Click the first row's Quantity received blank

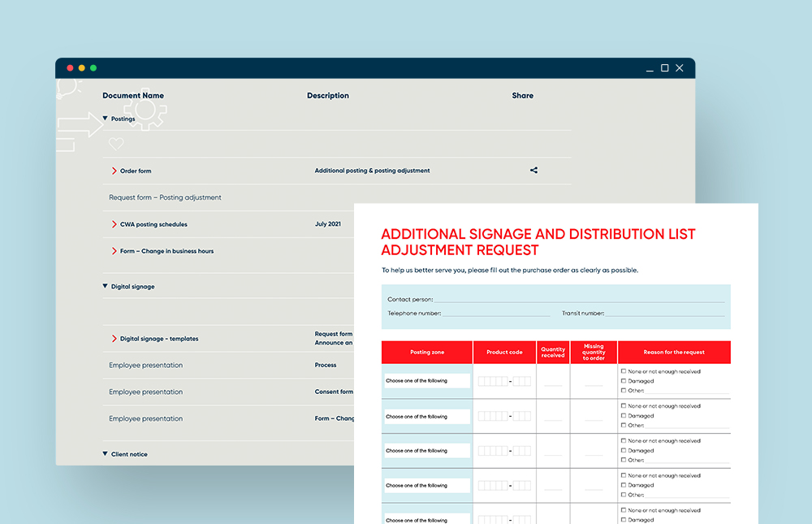[x=553, y=383]
